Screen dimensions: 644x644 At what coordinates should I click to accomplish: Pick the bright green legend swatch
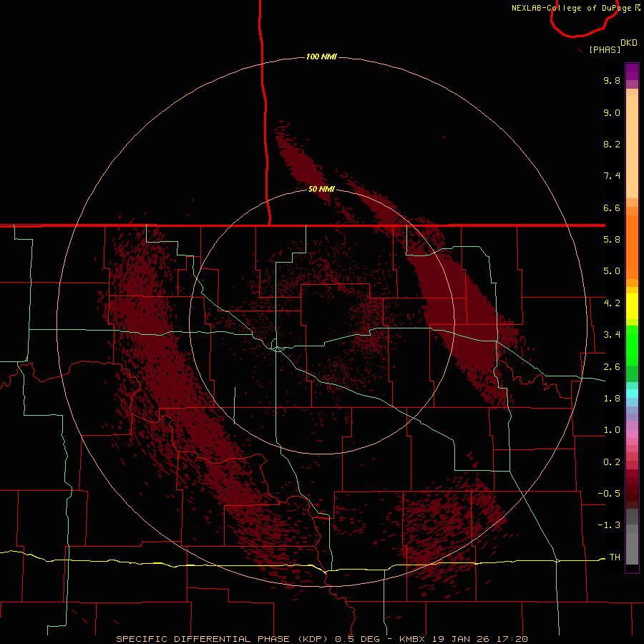[x=632, y=345]
